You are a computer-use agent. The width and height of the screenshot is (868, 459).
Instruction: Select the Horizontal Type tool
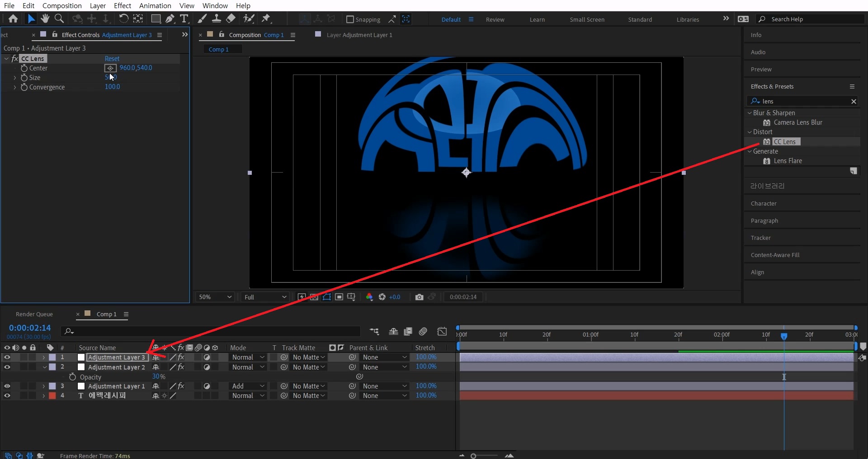click(184, 19)
